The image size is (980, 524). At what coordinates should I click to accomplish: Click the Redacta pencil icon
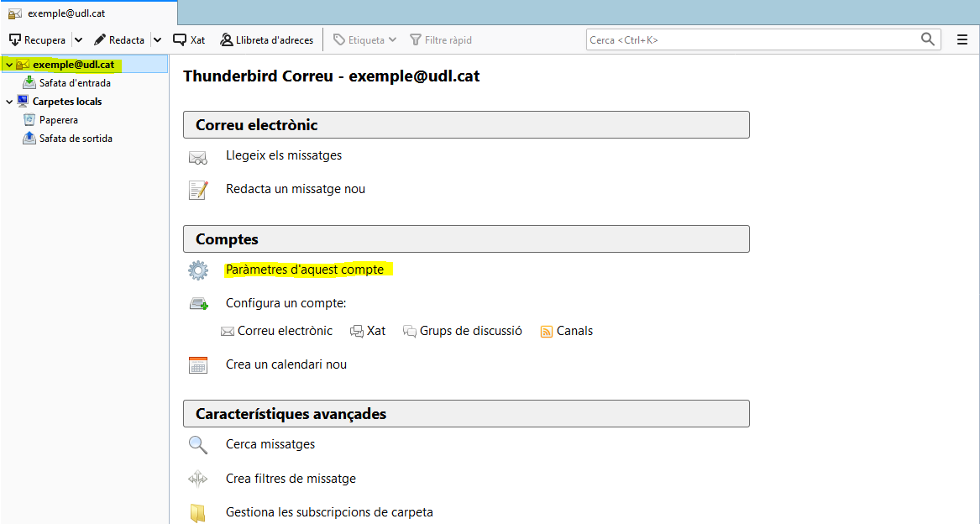pyautogui.click(x=100, y=40)
